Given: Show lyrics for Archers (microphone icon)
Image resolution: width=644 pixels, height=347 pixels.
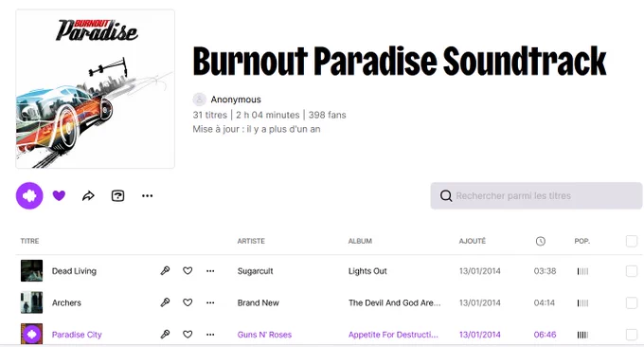Looking at the screenshot, I should pyautogui.click(x=165, y=302).
